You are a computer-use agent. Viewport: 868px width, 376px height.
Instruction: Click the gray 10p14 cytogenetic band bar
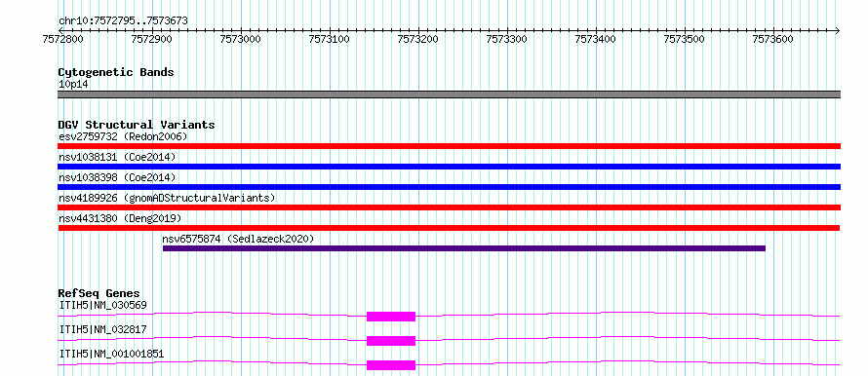point(449,94)
